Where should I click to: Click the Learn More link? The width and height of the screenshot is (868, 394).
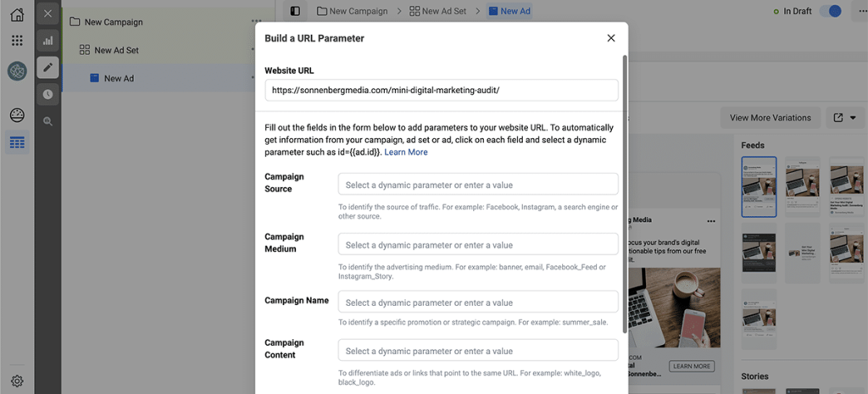pyautogui.click(x=406, y=153)
